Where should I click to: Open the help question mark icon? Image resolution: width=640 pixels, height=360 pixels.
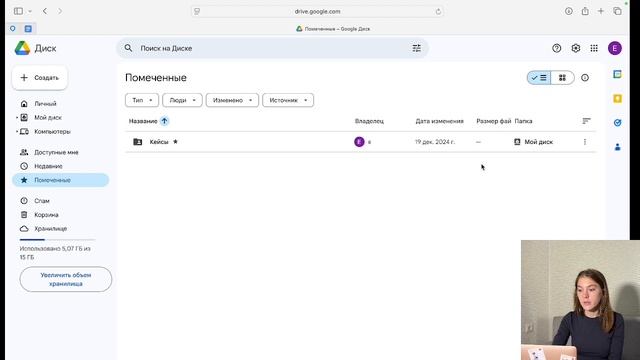click(x=556, y=48)
